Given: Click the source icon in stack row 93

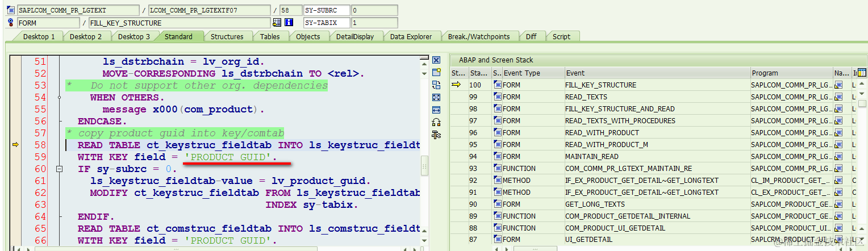Looking at the screenshot, I should (x=498, y=168).
